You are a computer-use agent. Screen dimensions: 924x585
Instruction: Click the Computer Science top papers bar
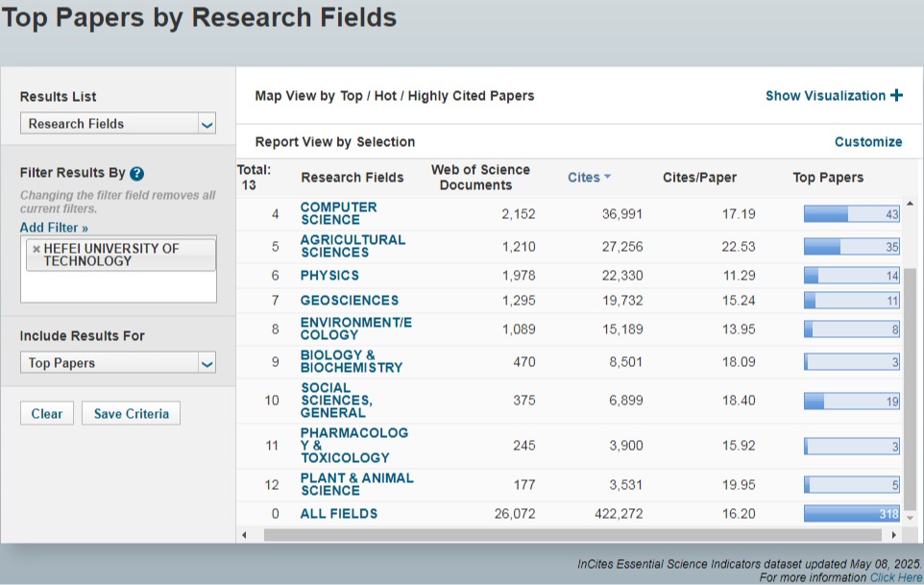point(852,214)
